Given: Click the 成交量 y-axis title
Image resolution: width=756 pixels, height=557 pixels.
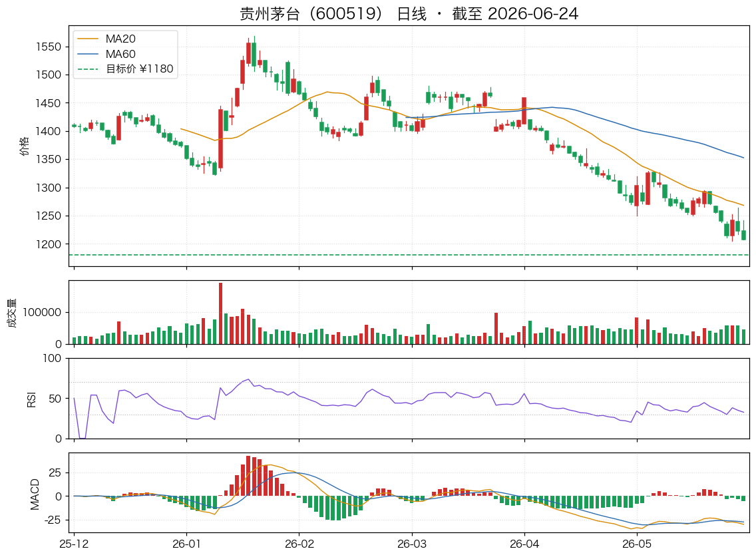Looking at the screenshot, I should click(12, 313).
